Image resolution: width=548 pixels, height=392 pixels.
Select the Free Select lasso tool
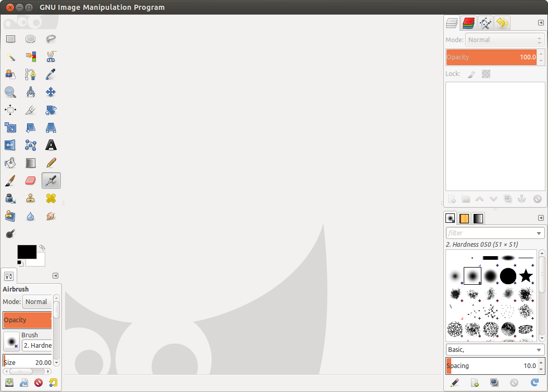51,39
